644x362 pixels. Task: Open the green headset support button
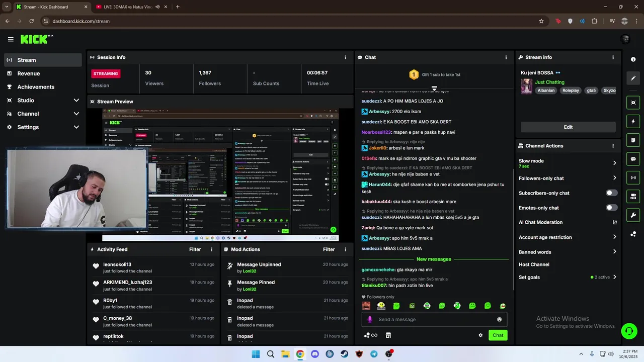click(629, 331)
